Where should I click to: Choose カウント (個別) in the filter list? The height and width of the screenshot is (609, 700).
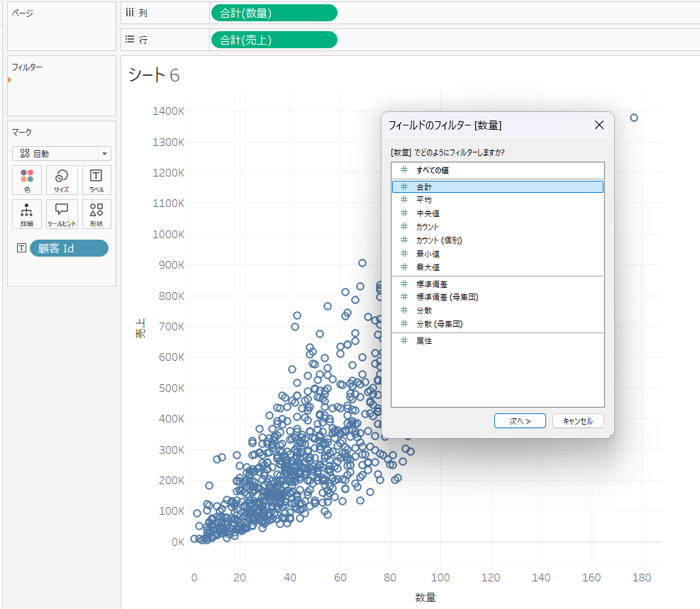coord(498,240)
